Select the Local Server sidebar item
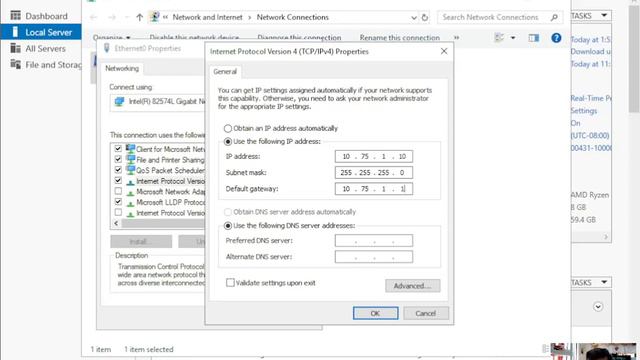Screen dimensions: 640x360 click(41, 32)
